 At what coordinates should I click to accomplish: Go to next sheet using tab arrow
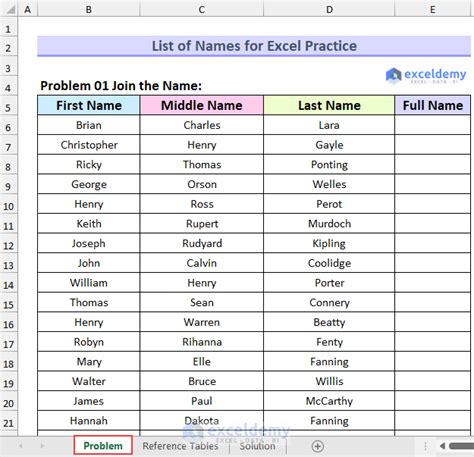(42, 446)
